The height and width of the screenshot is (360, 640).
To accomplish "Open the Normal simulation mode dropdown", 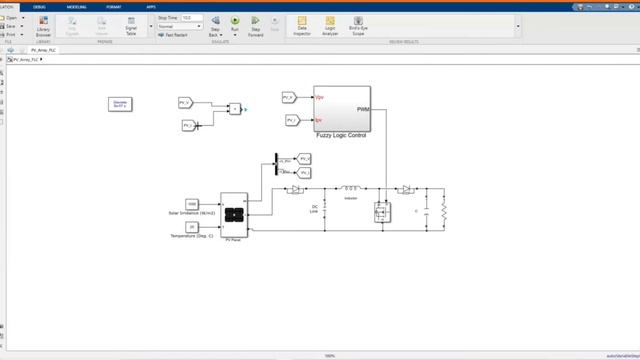I will (180, 27).
